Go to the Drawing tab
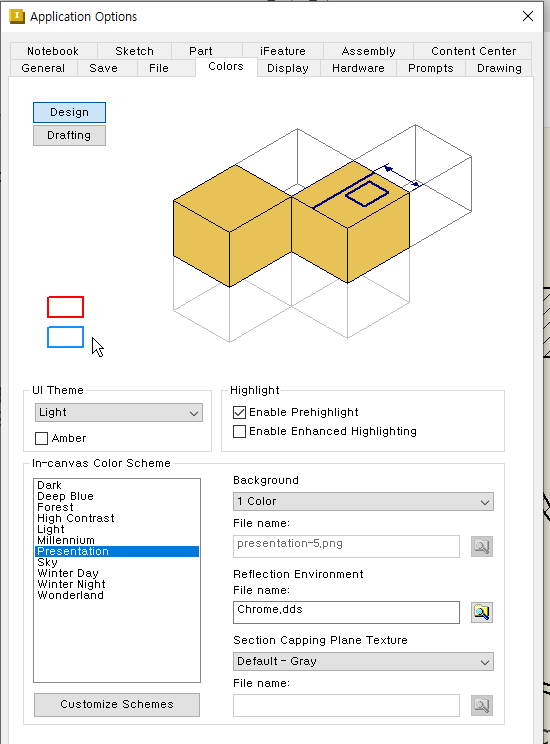550x744 pixels. 499,68
